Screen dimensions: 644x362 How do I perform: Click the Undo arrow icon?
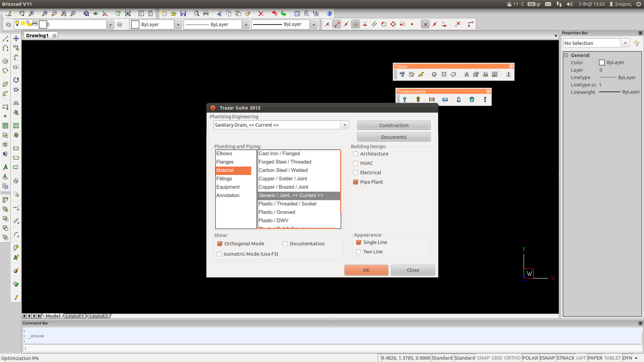[274, 13]
